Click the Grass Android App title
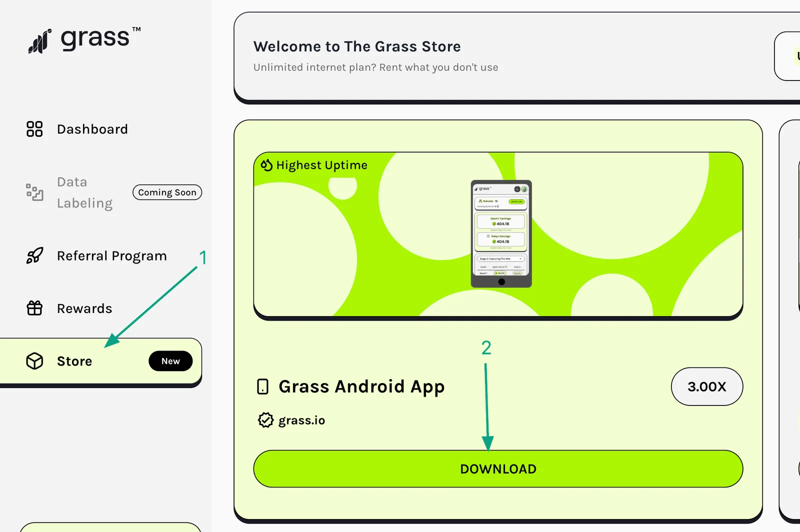The height and width of the screenshot is (532, 800). [361, 387]
